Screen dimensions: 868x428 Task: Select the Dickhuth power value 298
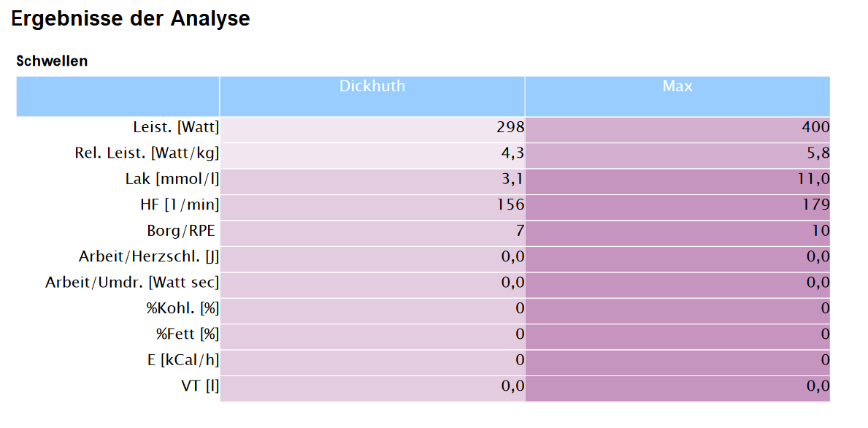point(510,128)
